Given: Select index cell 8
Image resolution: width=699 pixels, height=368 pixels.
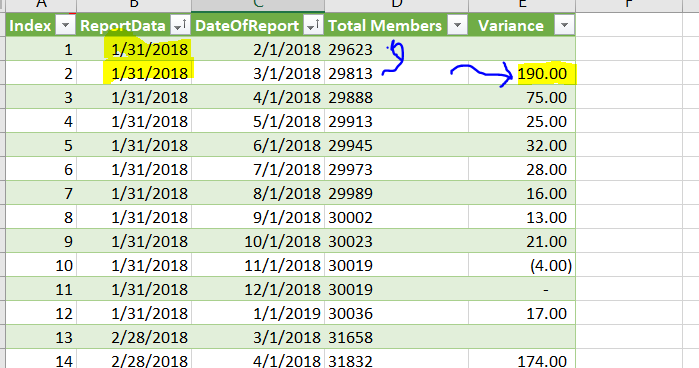Looking at the screenshot, I should (x=41, y=217).
